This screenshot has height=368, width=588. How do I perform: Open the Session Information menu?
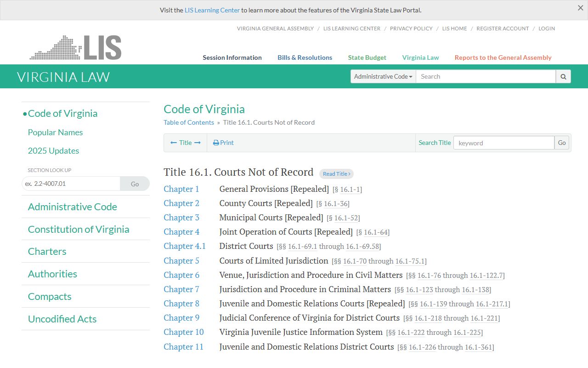point(232,57)
